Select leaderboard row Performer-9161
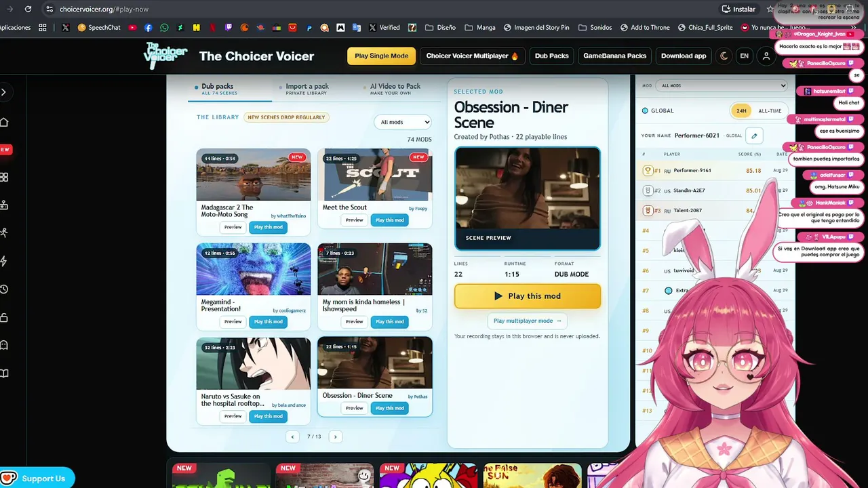 715,171
